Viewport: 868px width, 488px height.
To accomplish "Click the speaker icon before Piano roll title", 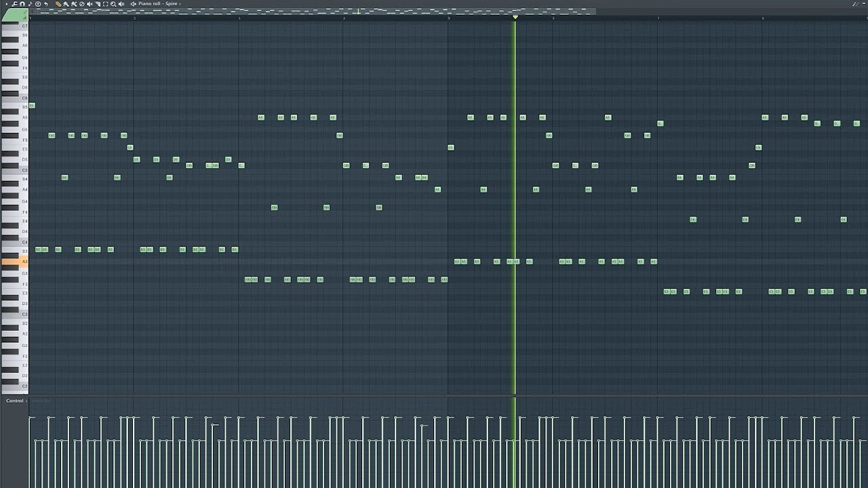I will click(x=134, y=4).
